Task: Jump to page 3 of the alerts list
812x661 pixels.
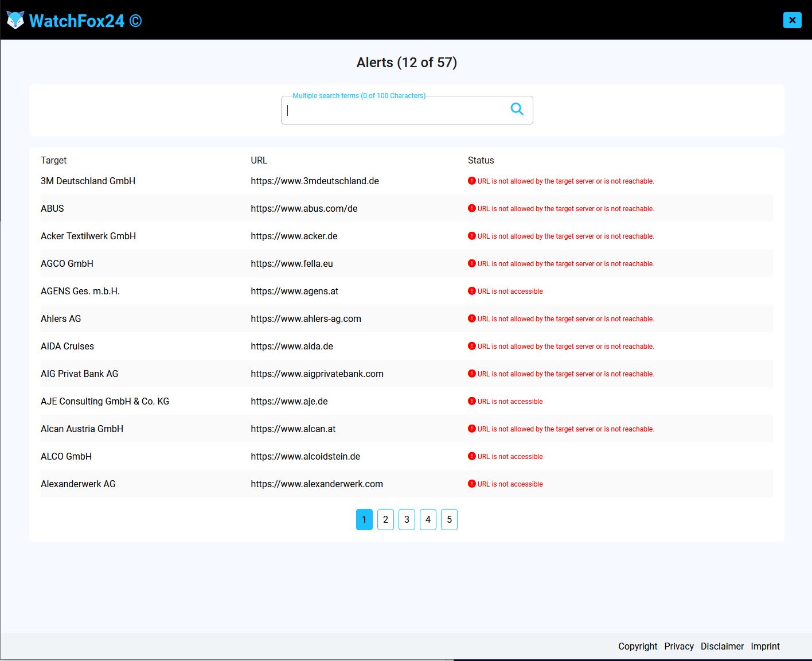Action: (x=407, y=519)
